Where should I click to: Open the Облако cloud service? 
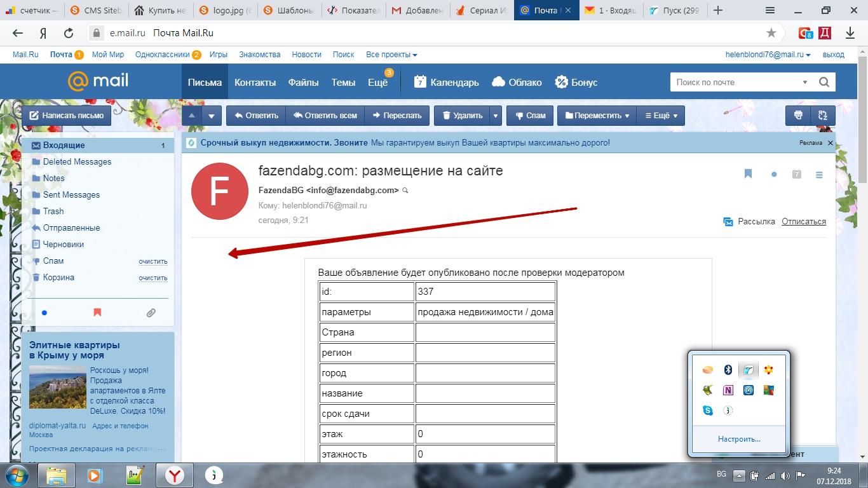(x=517, y=82)
